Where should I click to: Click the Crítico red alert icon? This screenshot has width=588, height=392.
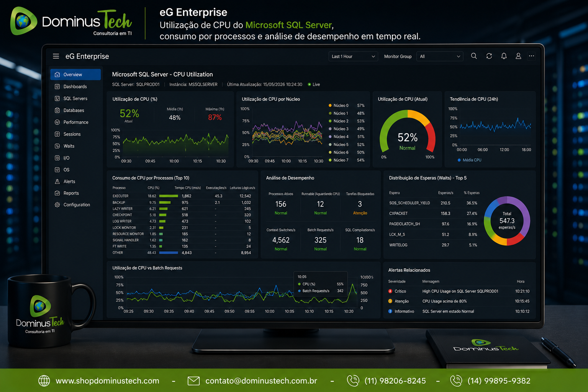click(390, 291)
